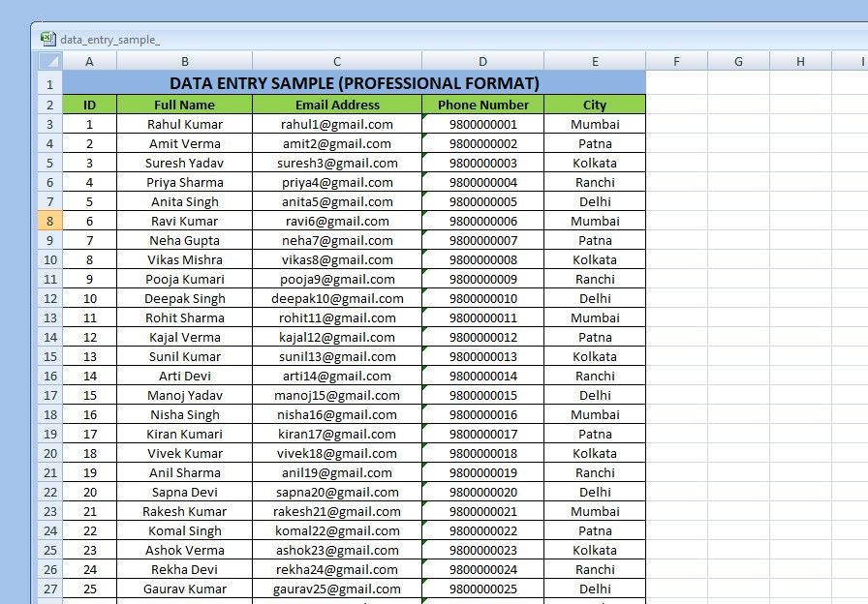868x604 pixels.
Task: Select the cell Komal Singh
Action: coord(184,530)
